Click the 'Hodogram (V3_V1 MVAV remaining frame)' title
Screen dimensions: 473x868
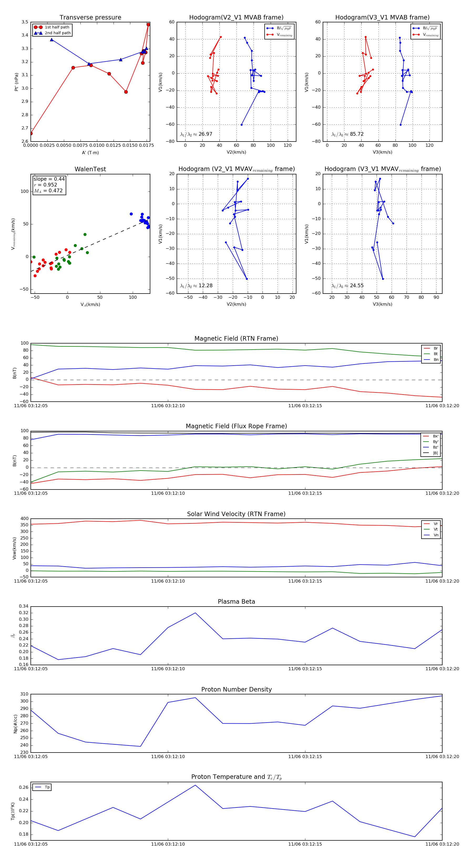382,169
